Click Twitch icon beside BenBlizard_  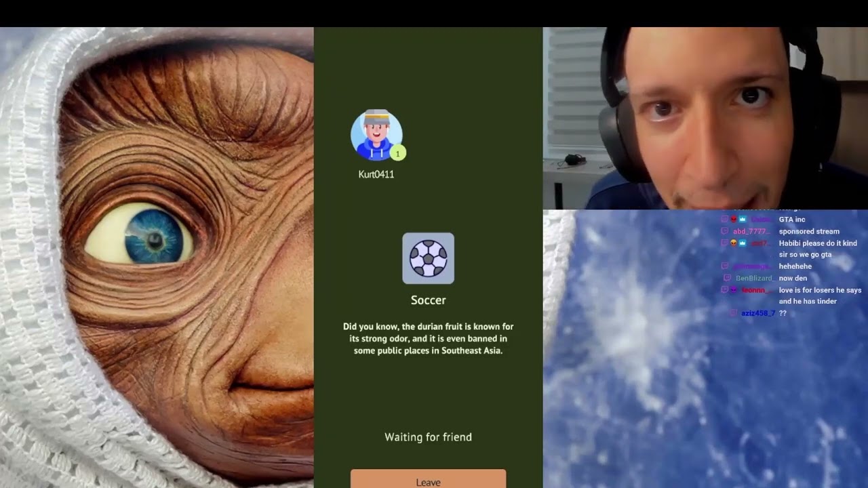728,278
